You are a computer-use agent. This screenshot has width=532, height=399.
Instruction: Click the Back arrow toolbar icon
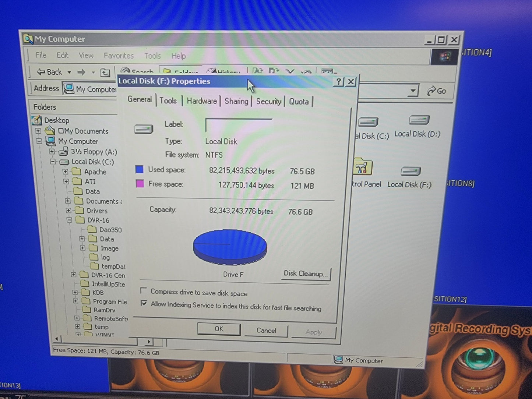[x=41, y=72]
